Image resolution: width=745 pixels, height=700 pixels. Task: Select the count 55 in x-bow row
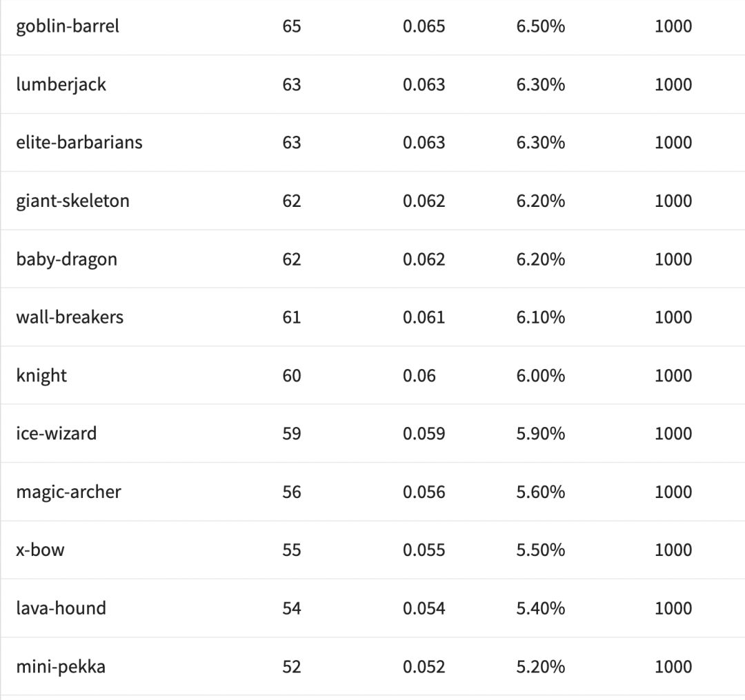[292, 550]
